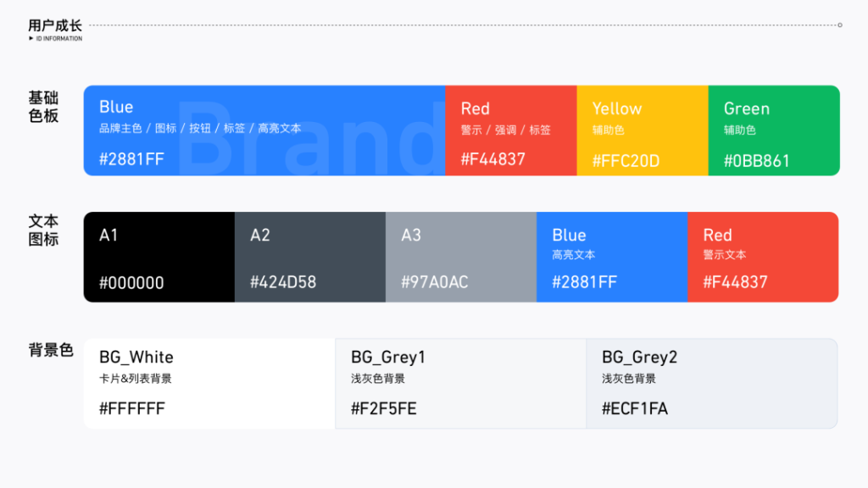Click the Blue brand swatch #2881FF
Image resolution: width=868 pixels, height=488 pixels.
(x=264, y=130)
